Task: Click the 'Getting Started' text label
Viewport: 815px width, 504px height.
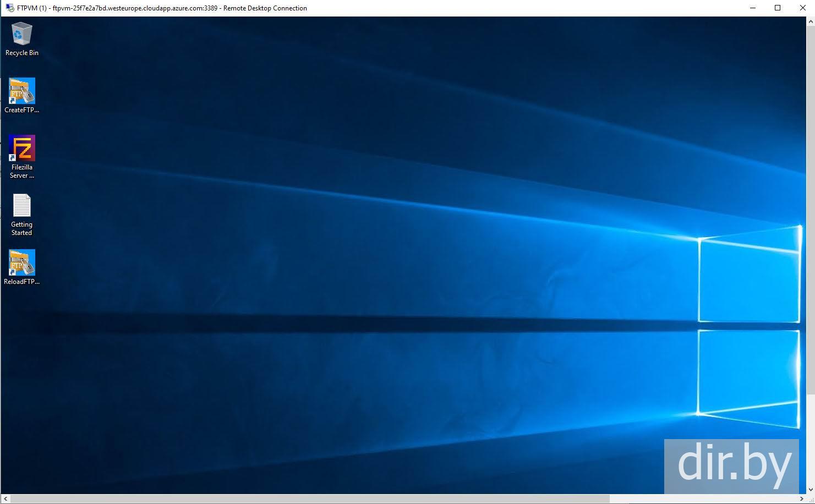Action: click(x=21, y=228)
